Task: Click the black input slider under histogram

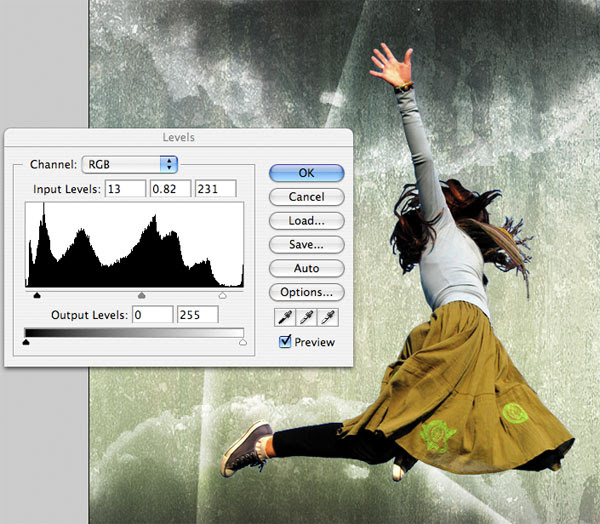Action: pyautogui.click(x=37, y=295)
